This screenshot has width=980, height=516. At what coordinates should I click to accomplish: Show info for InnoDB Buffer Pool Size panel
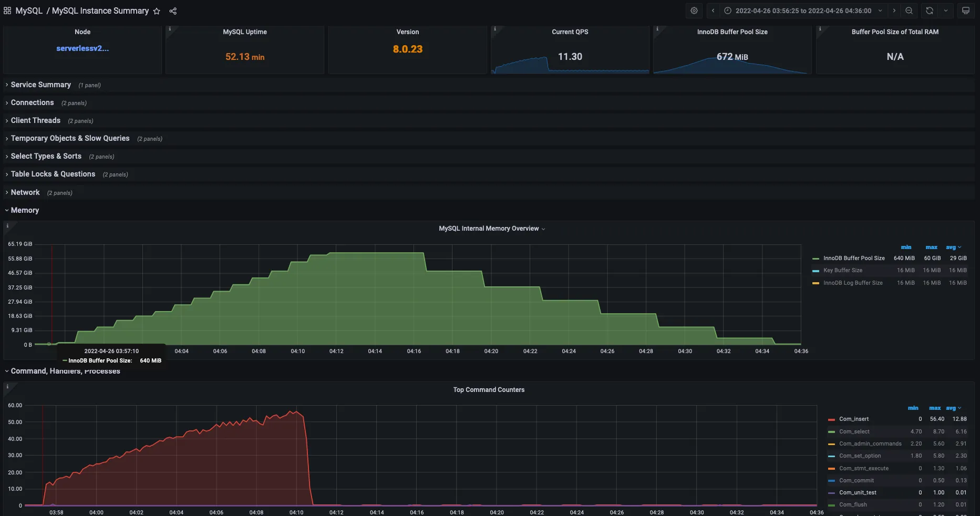pos(657,29)
